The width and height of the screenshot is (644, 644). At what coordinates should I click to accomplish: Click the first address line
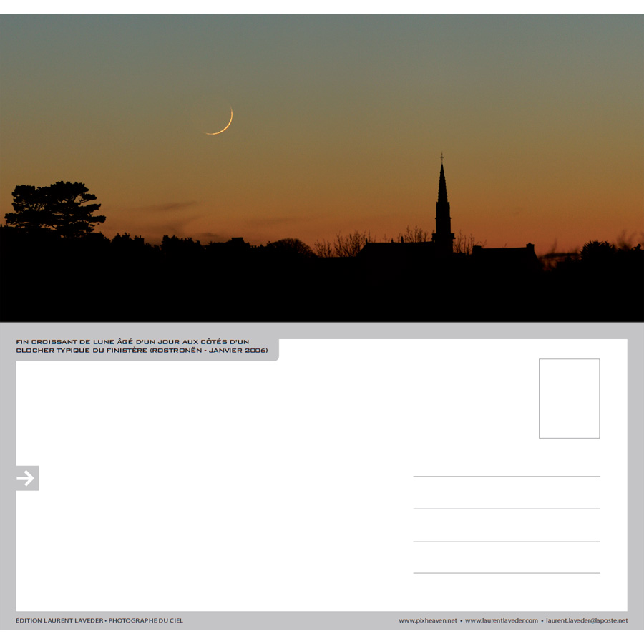coord(507,477)
